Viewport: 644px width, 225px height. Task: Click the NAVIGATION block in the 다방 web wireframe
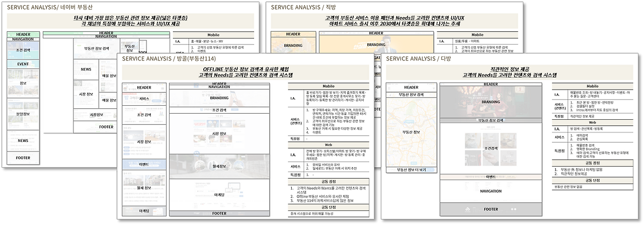click(x=491, y=191)
